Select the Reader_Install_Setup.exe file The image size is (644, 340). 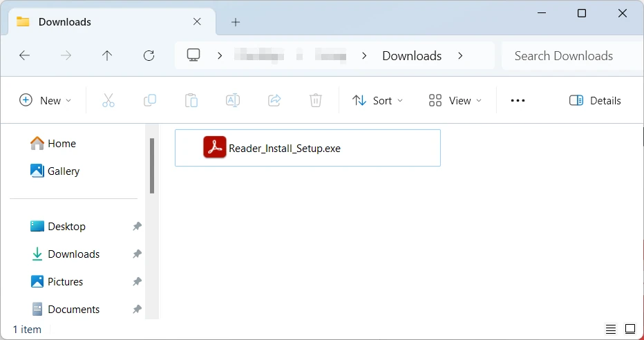point(307,148)
